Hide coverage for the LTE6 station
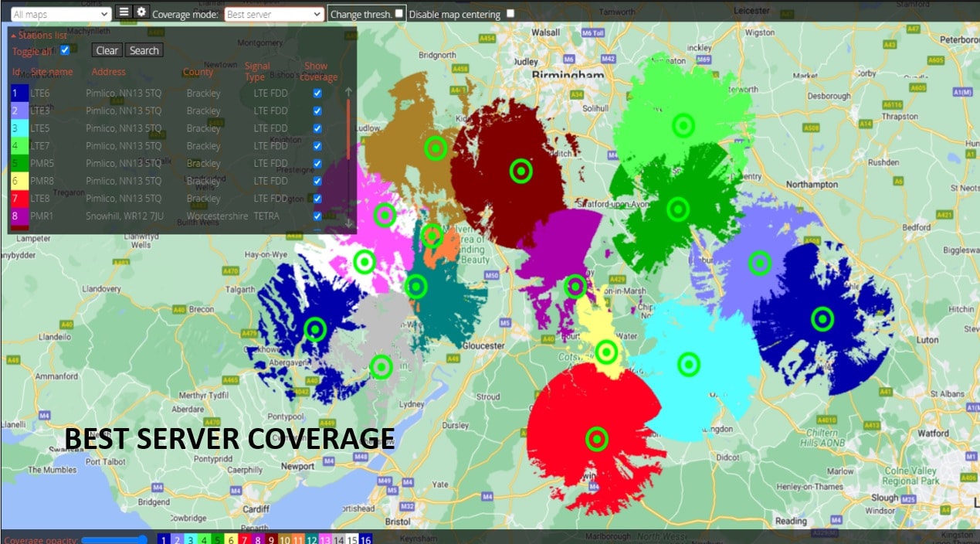 (x=317, y=93)
